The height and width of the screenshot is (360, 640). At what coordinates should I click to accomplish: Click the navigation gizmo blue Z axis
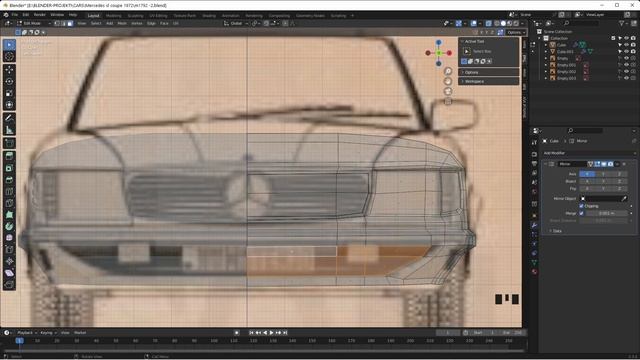point(438,42)
